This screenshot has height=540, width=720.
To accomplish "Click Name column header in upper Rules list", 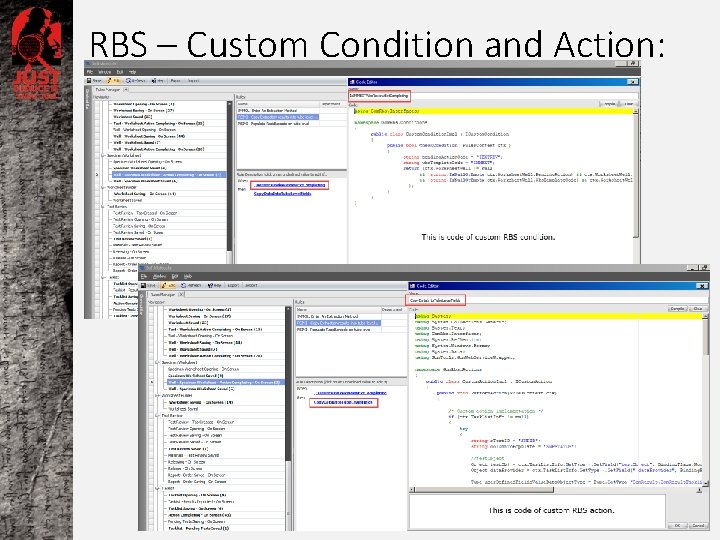I will click(x=278, y=104).
